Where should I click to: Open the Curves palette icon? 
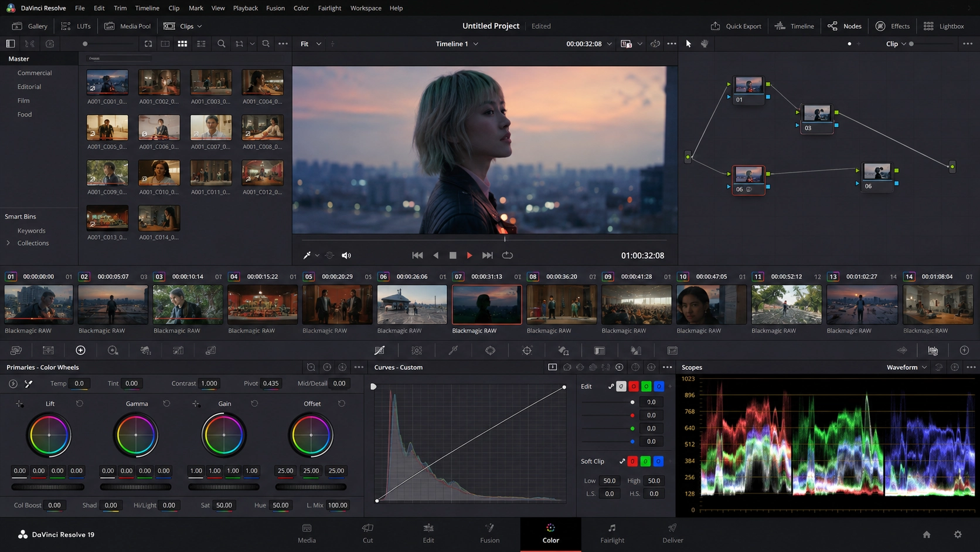tap(380, 350)
